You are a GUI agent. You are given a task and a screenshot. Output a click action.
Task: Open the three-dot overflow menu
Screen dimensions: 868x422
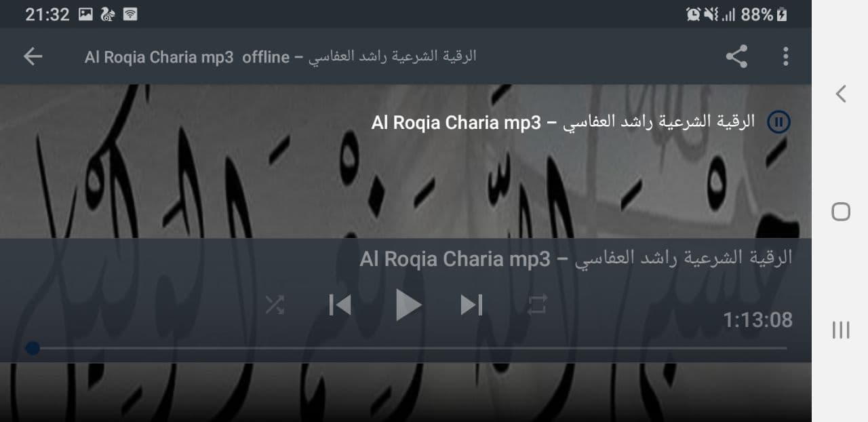785,56
